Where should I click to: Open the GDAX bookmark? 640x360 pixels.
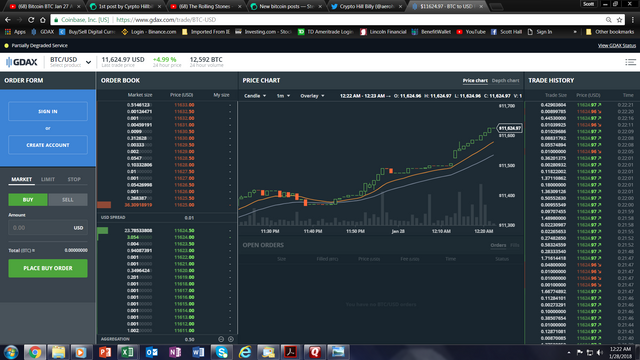tap(42, 32)
